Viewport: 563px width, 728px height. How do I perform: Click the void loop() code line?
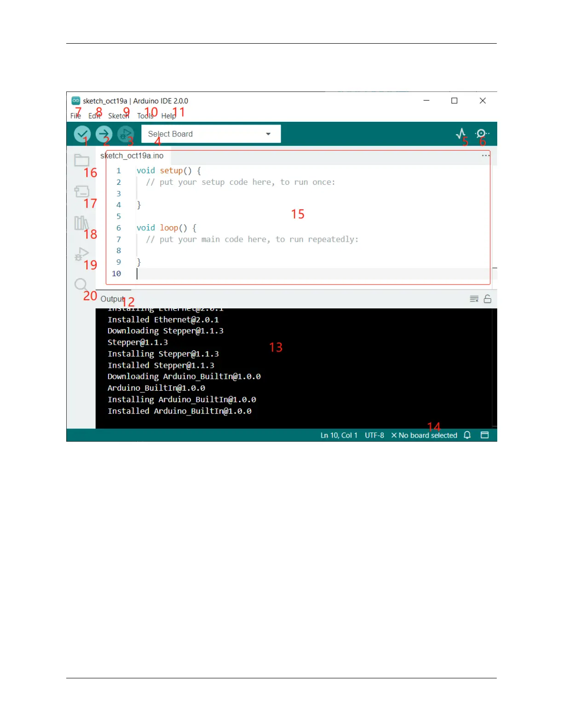click(167, 228)
